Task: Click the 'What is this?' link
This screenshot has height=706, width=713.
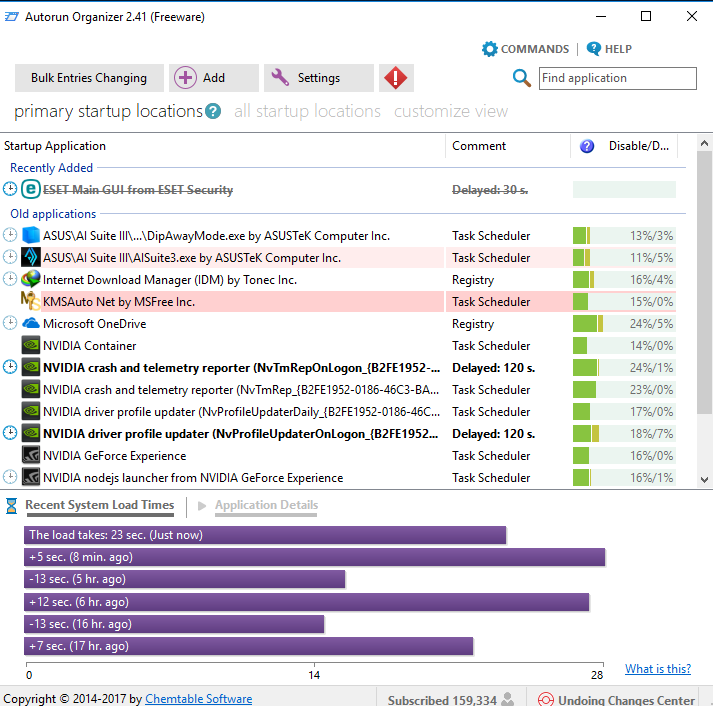Action: (658, 669)
